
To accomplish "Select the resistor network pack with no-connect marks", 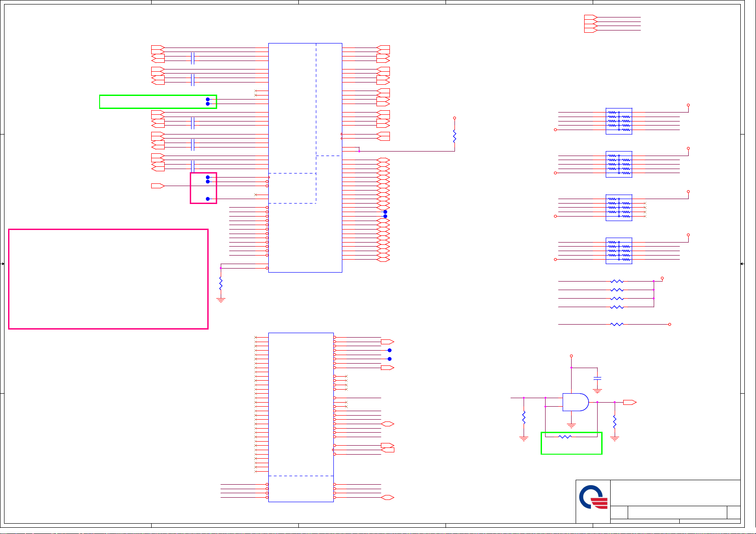I will point(619,208).
